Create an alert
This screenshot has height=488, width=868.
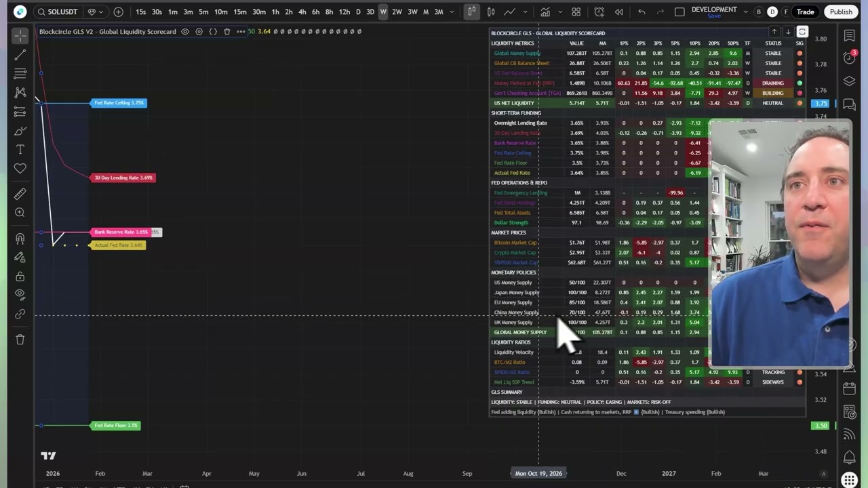click(599, 12)
